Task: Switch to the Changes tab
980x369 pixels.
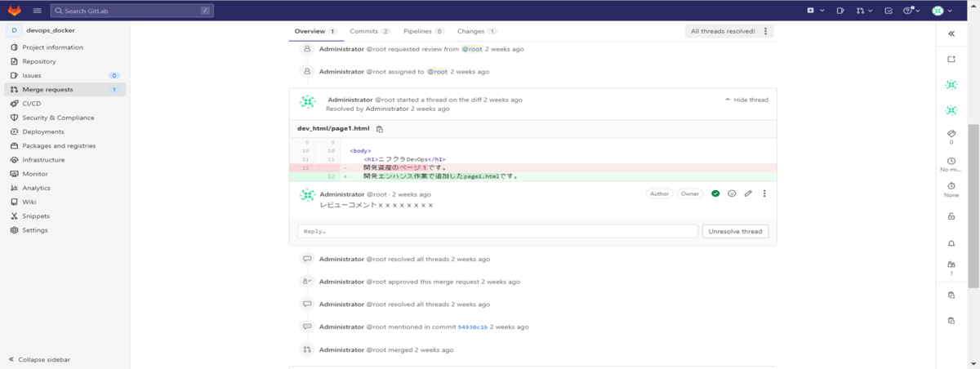Action: (x=477, y=31)
